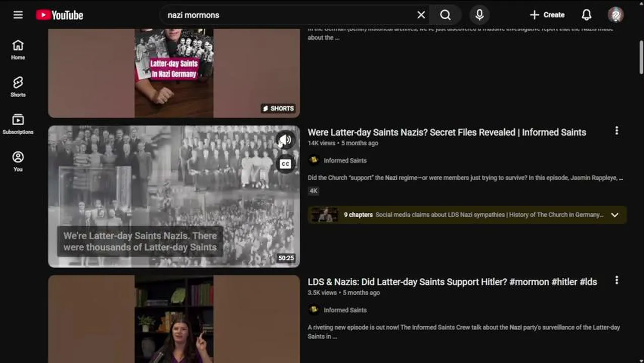Go to Home in the sidebar
The height and width of the screenshot is (363, 644).
18,50
